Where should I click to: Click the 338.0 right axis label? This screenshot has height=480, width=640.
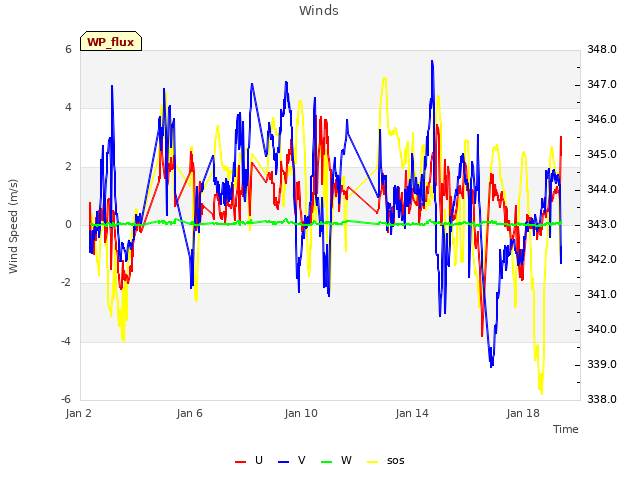602,399
